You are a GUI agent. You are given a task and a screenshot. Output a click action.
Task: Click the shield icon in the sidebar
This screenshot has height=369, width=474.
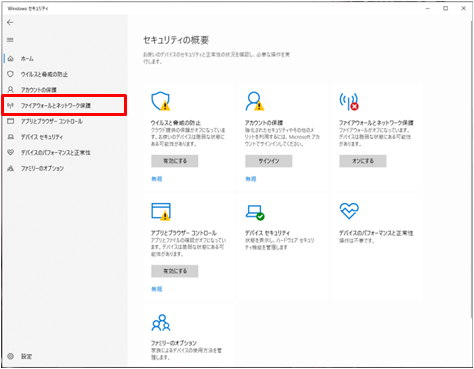pos(11,74)
